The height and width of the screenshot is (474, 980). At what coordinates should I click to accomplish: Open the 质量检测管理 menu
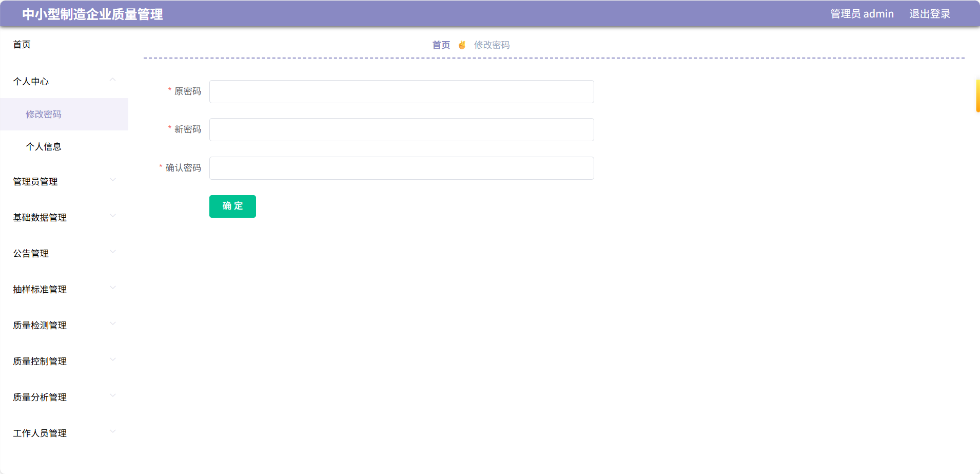click(40, 326)
